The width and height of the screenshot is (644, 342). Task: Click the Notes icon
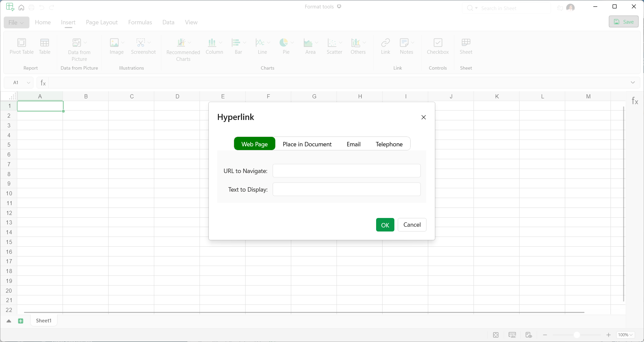404,43
